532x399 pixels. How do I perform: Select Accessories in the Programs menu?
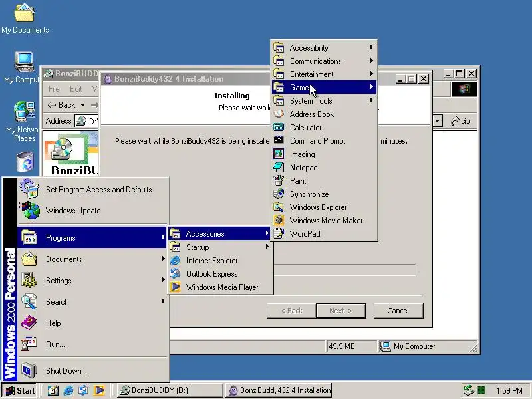pos(220,234)
